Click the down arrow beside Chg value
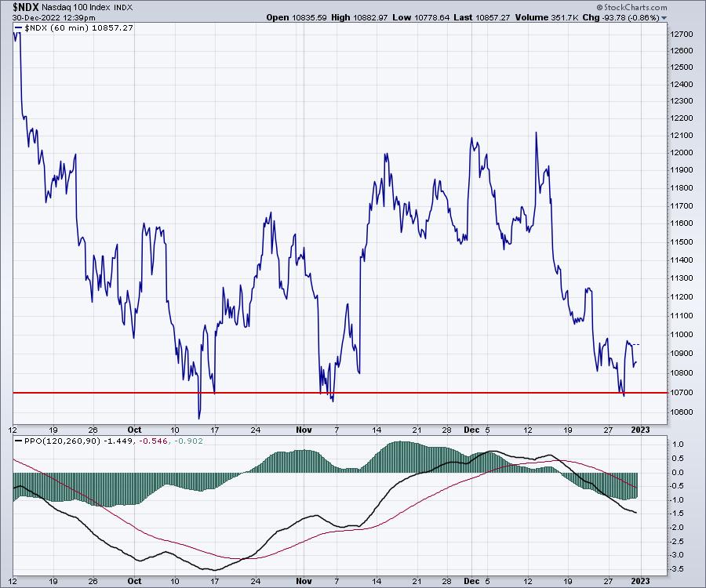The width and height of the screenshot is (706, 588). click(665, 17)
